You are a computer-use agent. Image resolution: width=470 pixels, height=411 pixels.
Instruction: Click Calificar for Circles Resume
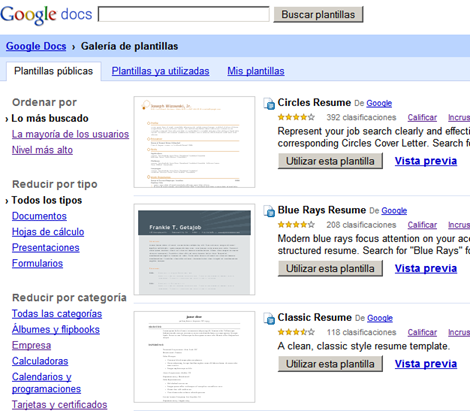[422, 118]
